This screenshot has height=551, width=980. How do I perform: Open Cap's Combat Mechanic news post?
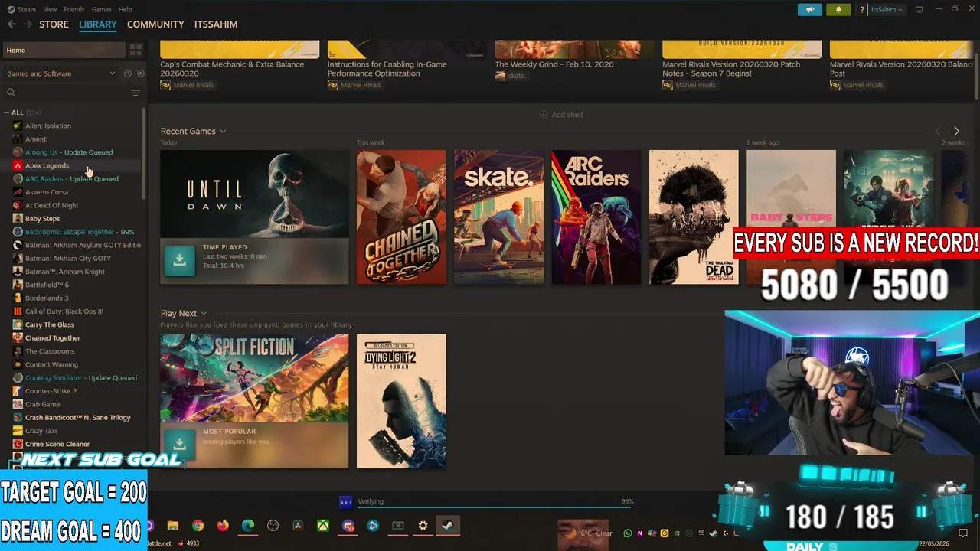pyautogui.click(x=240, y=65)
